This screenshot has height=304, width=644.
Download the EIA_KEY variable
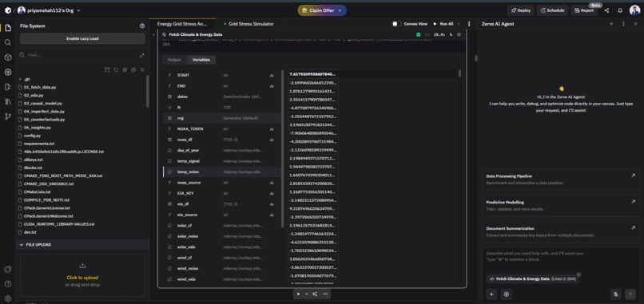(272, 193)
